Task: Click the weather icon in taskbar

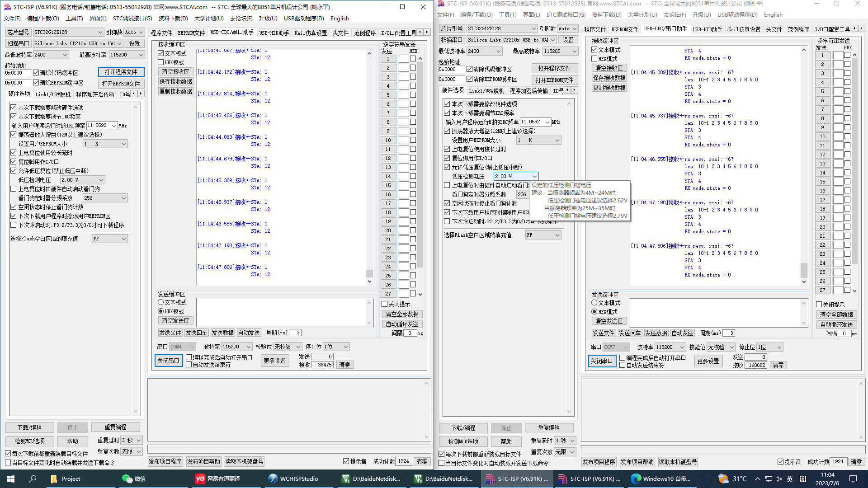Action: click(723, 479)
